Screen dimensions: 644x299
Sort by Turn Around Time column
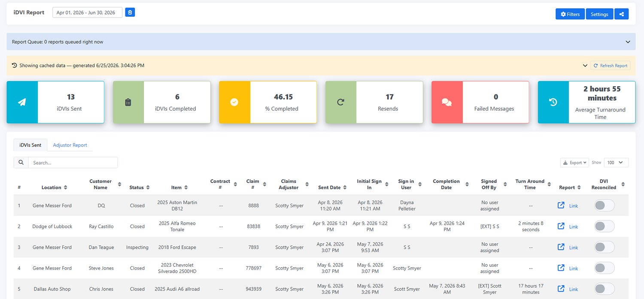(x=549, y=184)
